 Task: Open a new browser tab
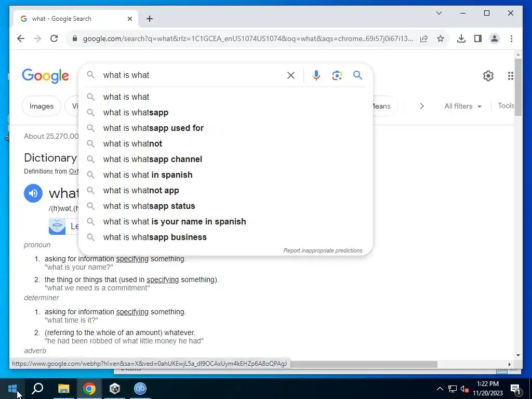click(150, 19)
